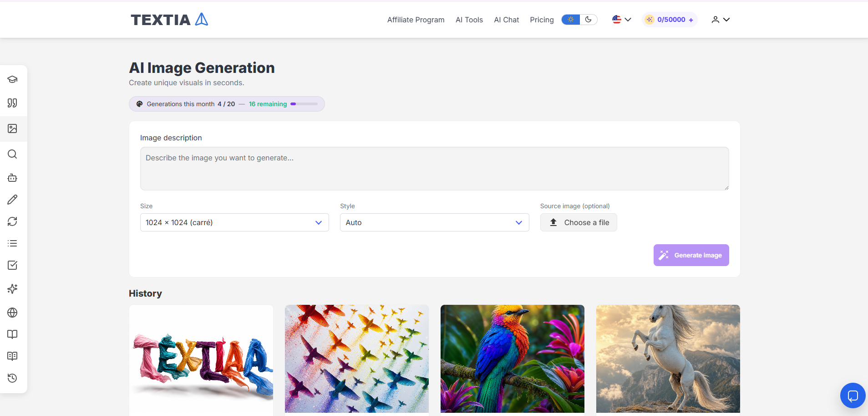Screen dimensions: 868x416
Task: Open the circular arrows rewrite tool
Action: pyautogui.click(x=12, y=221)
